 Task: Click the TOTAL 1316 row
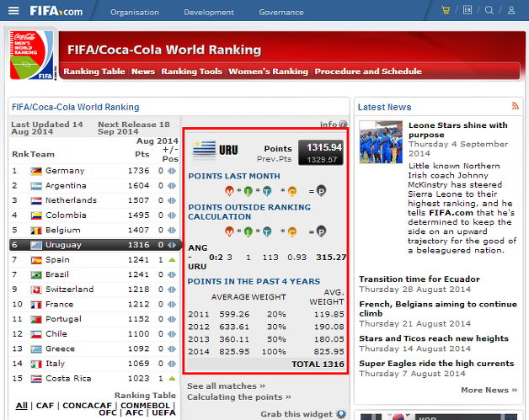coord(266,364)
